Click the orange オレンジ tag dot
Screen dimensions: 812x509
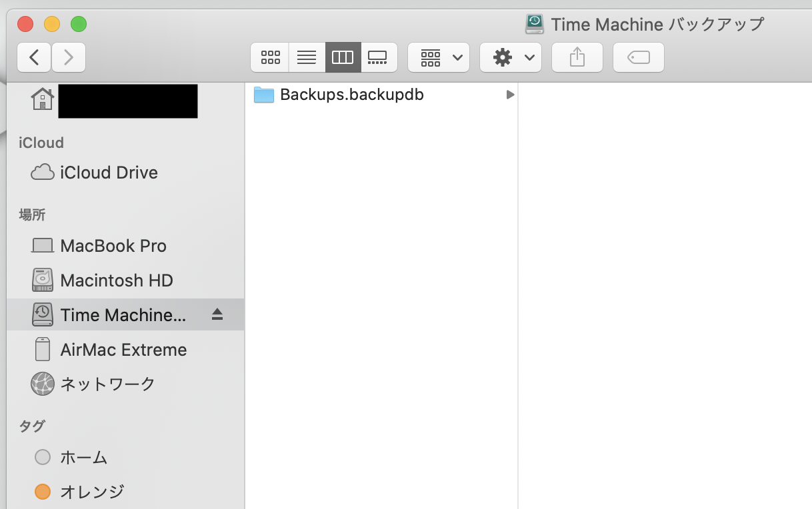43,492
